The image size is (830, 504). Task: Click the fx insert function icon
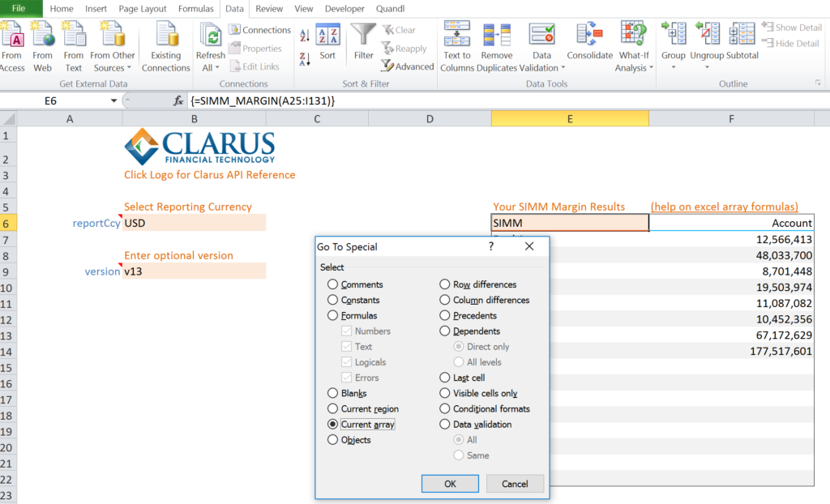coord(178,100)
